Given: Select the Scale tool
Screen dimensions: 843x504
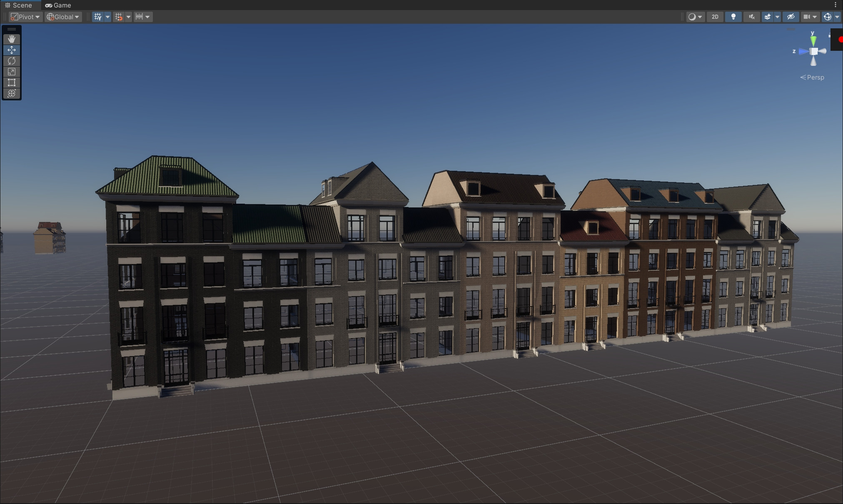Looking at the screenshot, I should pos(12,72).
